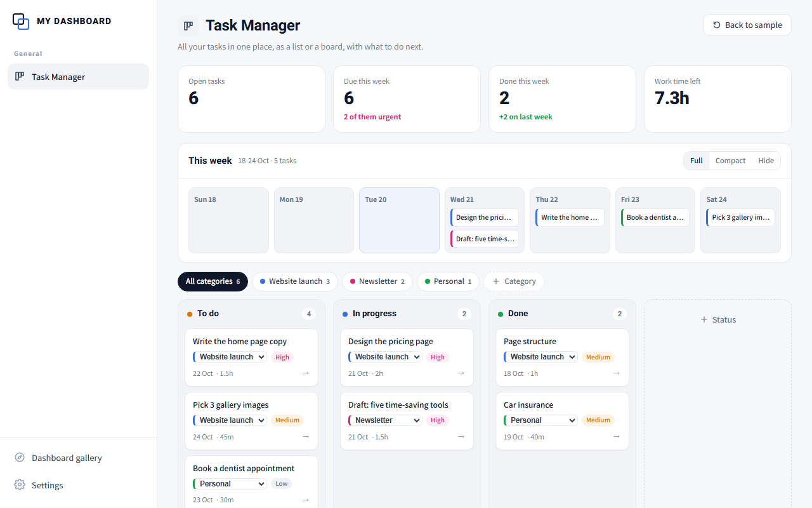The image size is (812, 508).
Task: Click the Back to sample button
Action: click(747, 25)
